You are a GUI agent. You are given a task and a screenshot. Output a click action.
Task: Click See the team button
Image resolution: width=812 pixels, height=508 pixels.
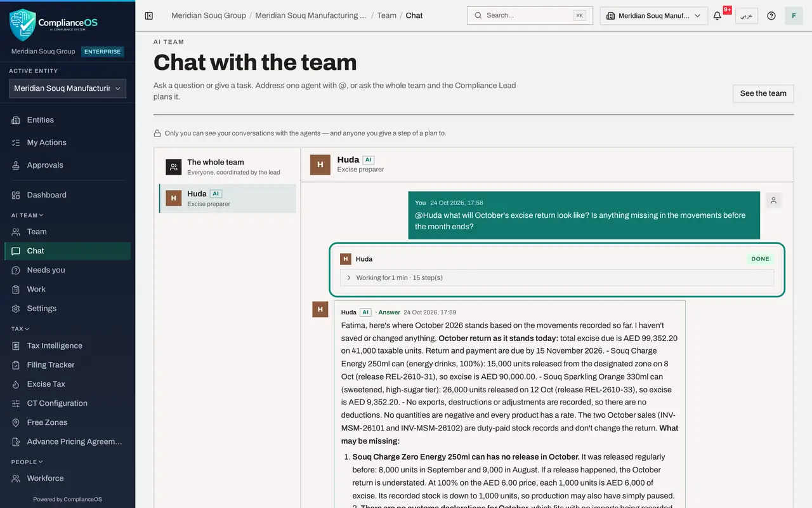(x=763, y=93)
